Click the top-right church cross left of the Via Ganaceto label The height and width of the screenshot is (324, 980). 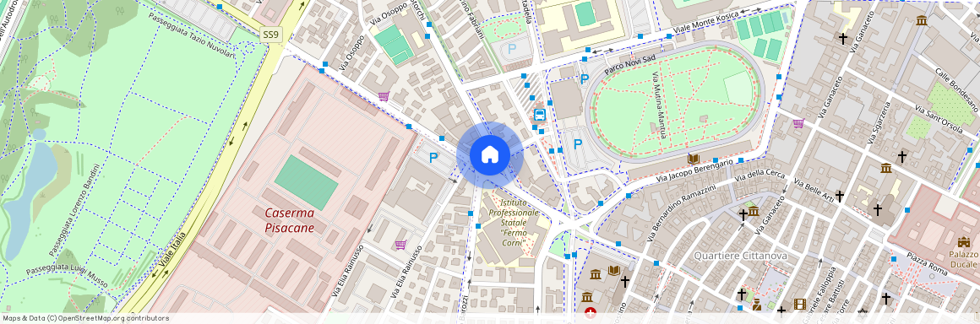tap(843, 39)
